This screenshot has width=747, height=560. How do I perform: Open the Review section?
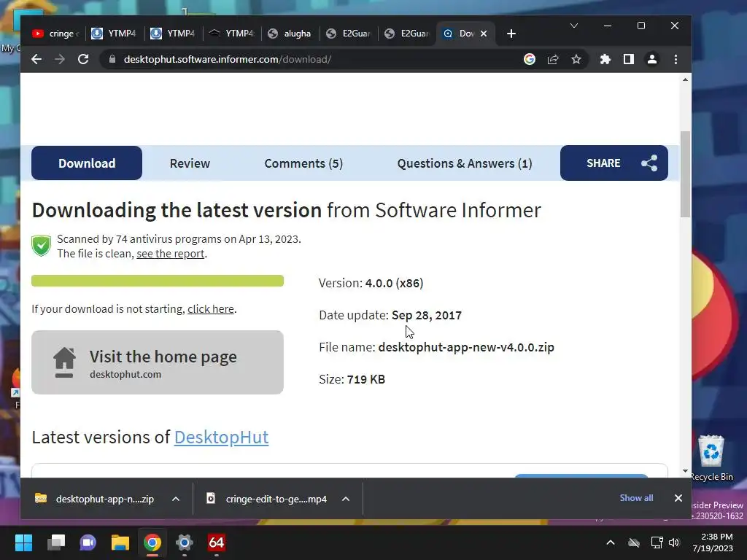[x=190, y=163]
